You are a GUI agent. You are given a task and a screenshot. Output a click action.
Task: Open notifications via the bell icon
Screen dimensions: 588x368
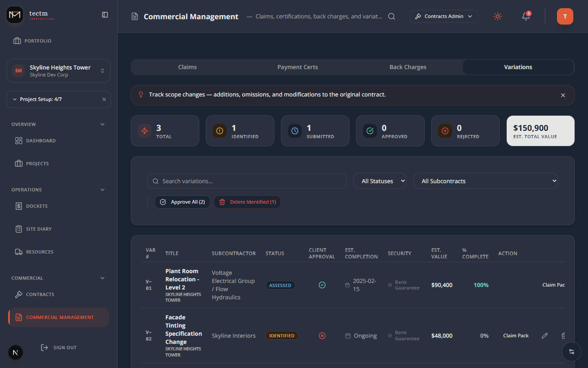[x=526, y=16]
